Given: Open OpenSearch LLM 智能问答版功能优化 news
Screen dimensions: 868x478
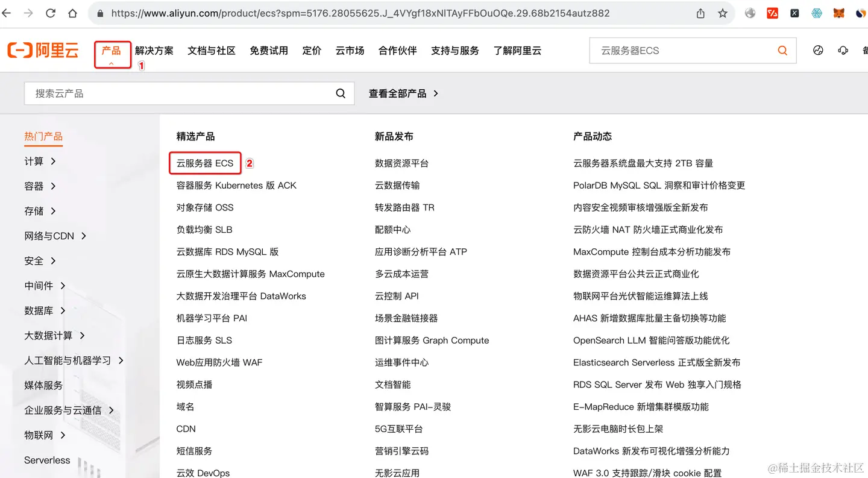Looking at the screenshot, I should (652, 340).
